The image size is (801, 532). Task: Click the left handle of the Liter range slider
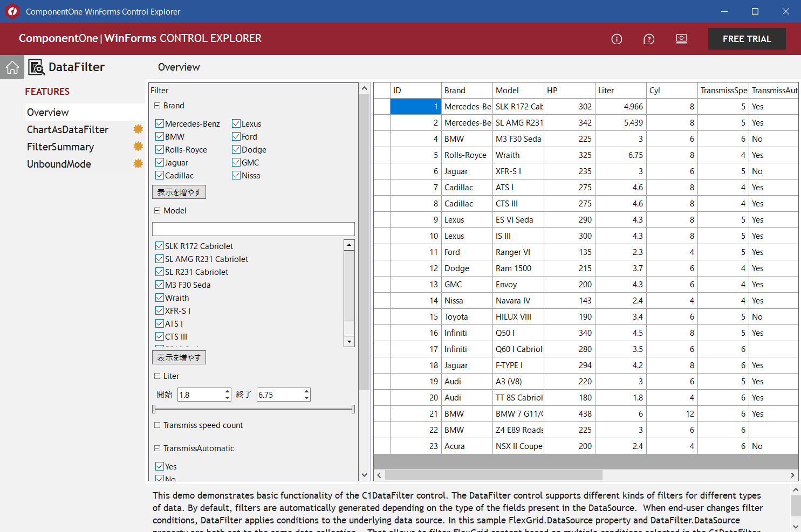tap(154, 410)
